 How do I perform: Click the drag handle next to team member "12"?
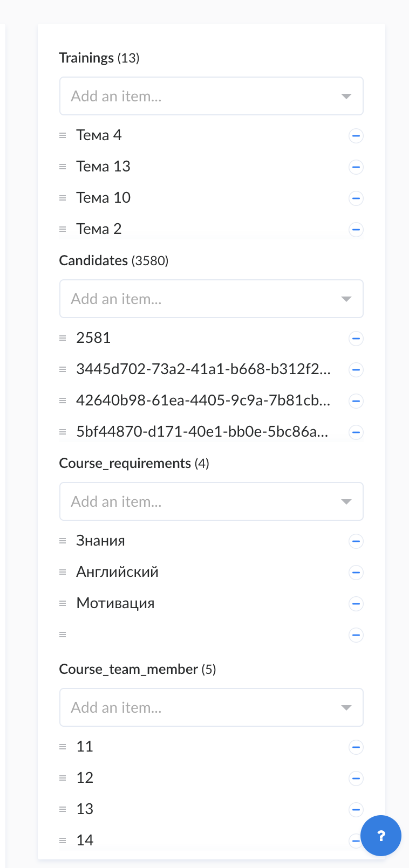pyautogui.click(x=63, y=778)
